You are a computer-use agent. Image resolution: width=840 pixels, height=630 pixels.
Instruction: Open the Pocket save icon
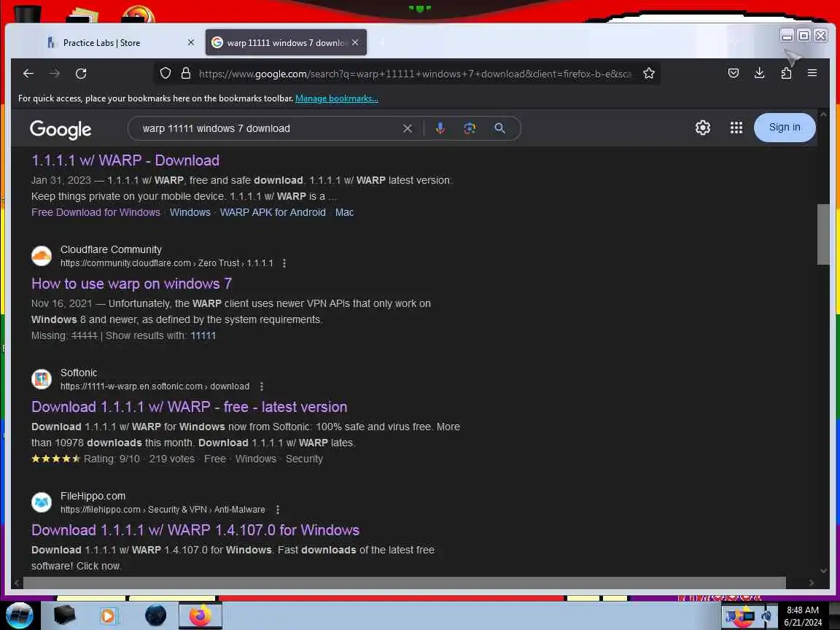734,73
